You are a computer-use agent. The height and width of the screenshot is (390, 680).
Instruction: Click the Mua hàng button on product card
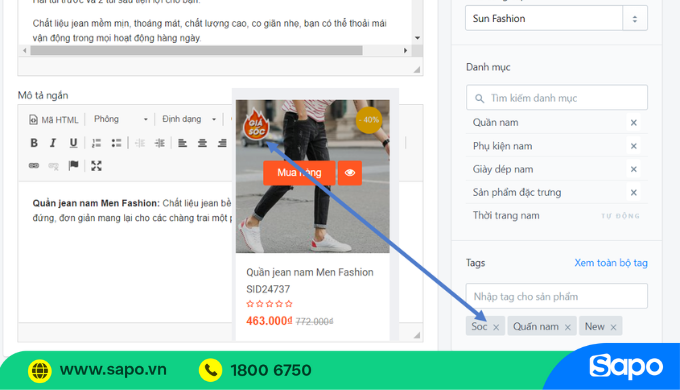299,173
